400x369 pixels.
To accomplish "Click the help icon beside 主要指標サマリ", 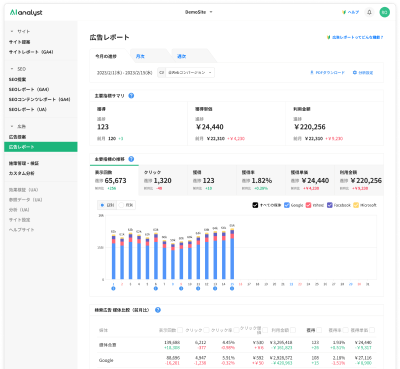I will coord(131,96).
